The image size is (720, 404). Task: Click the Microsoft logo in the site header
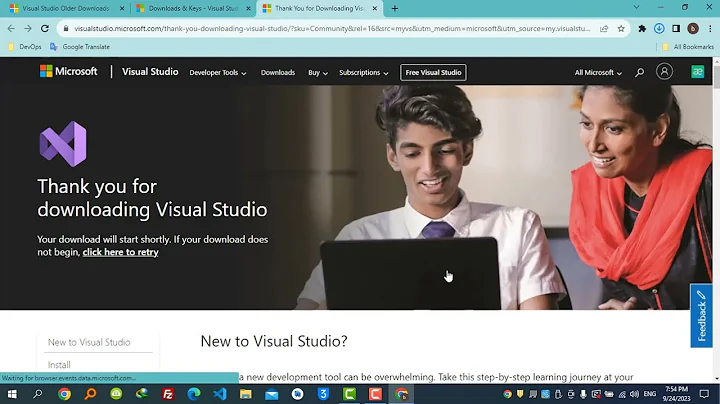68,71
